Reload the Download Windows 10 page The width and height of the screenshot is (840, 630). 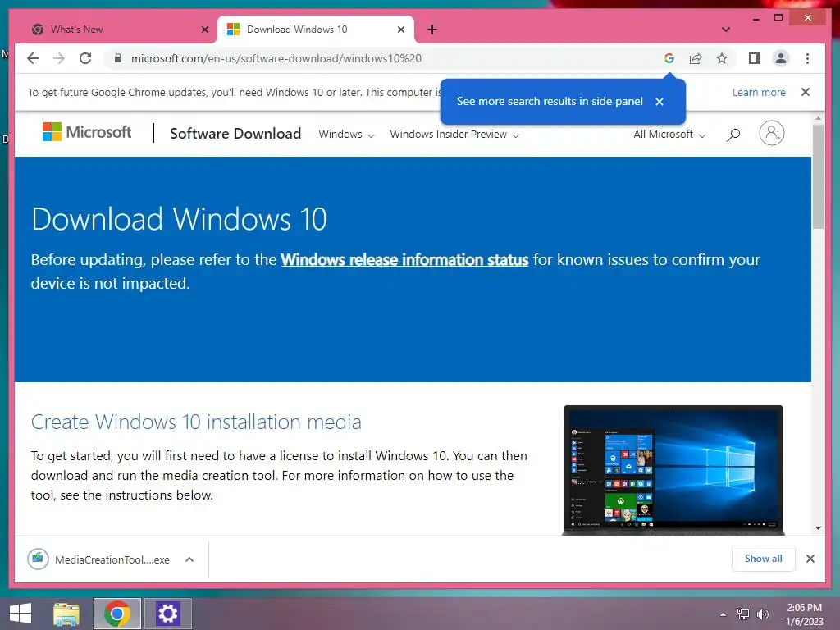85,58
